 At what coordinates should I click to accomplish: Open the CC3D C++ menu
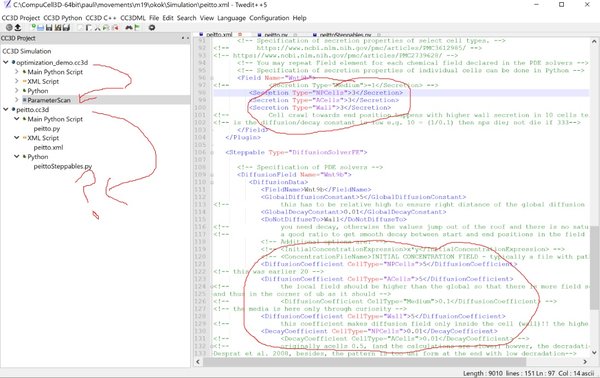tap(101, 18)
